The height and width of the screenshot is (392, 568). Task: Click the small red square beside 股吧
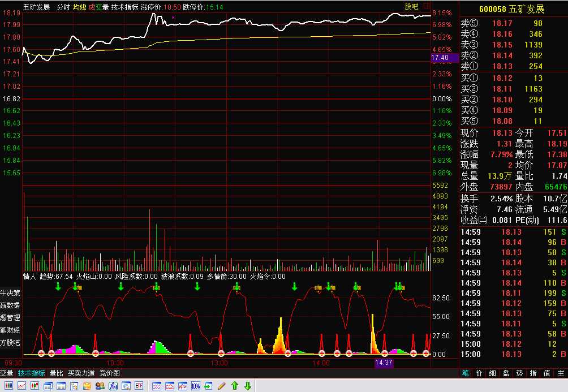pos(427,7)
